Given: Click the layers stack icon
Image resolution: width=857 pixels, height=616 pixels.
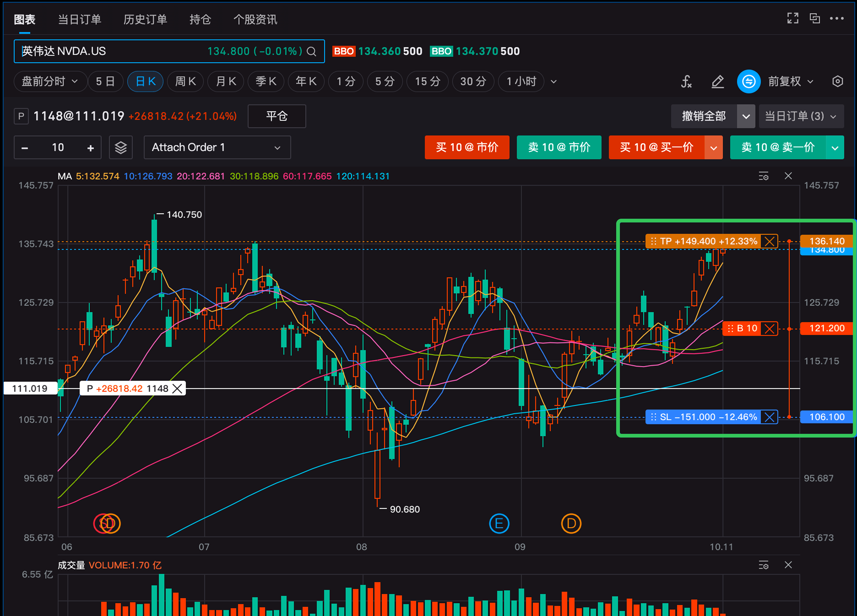Looking at the screenshot, I should point(121,147).
